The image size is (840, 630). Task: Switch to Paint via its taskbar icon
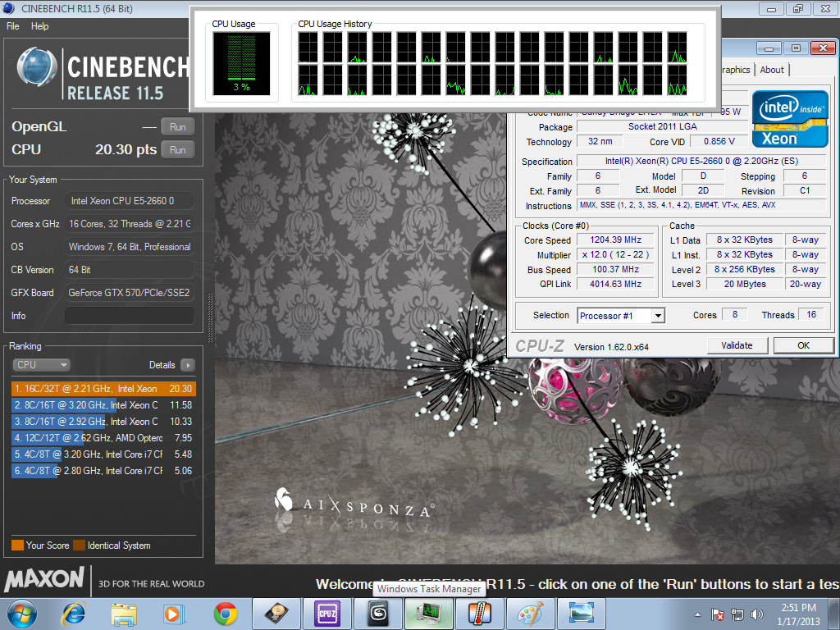[531, 614]
